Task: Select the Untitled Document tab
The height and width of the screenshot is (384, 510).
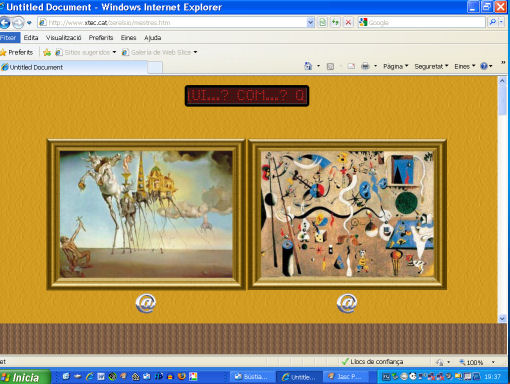Action: [x=73, y=67]
